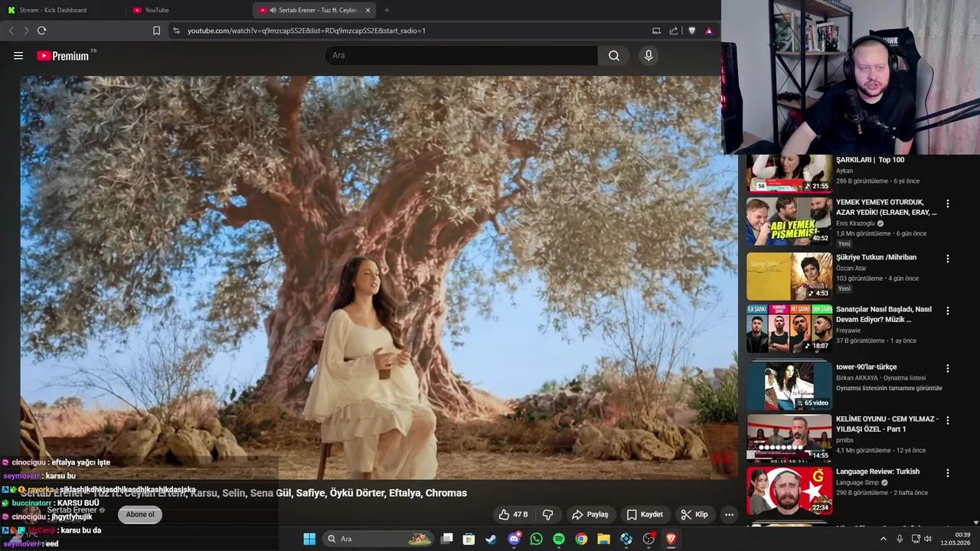Open Brave browser taskbar icon
The height and width of the screenshot is (551, 980).
coord(671,539)
